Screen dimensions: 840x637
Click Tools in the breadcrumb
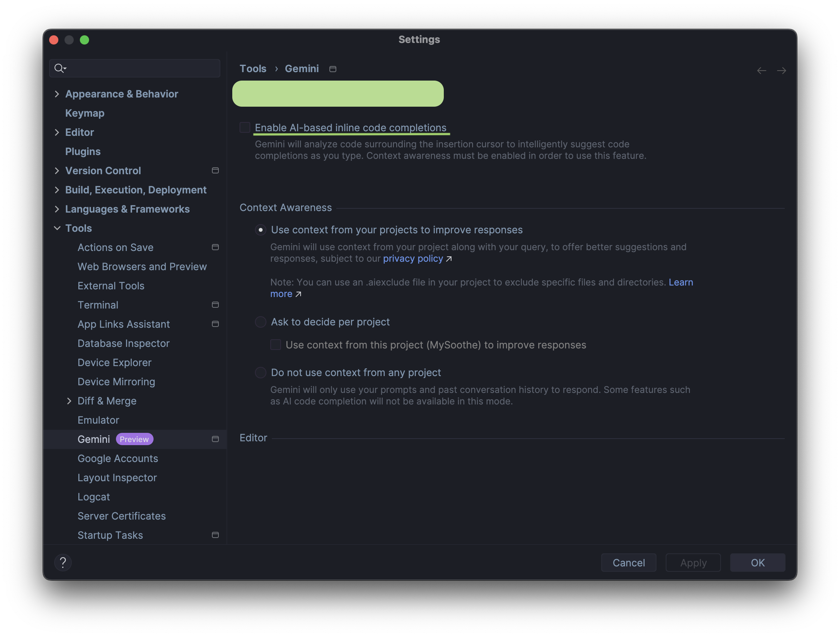pos(253,69)
